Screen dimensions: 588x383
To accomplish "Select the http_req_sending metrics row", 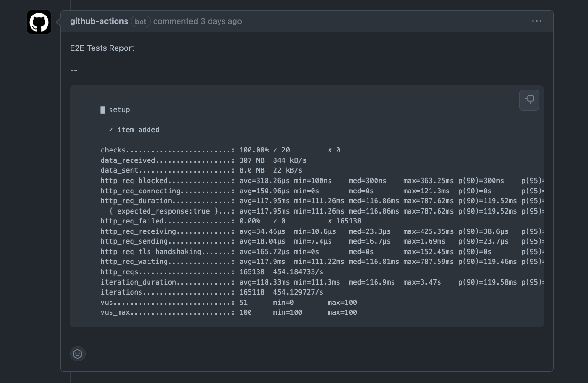I will (x=322, y=241).
